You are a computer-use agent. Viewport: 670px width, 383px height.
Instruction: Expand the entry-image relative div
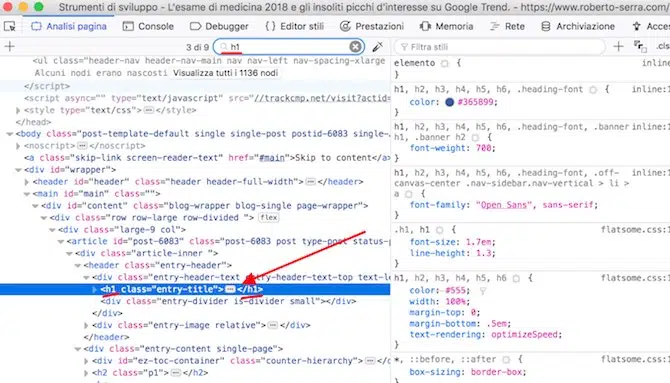[86, 325]
